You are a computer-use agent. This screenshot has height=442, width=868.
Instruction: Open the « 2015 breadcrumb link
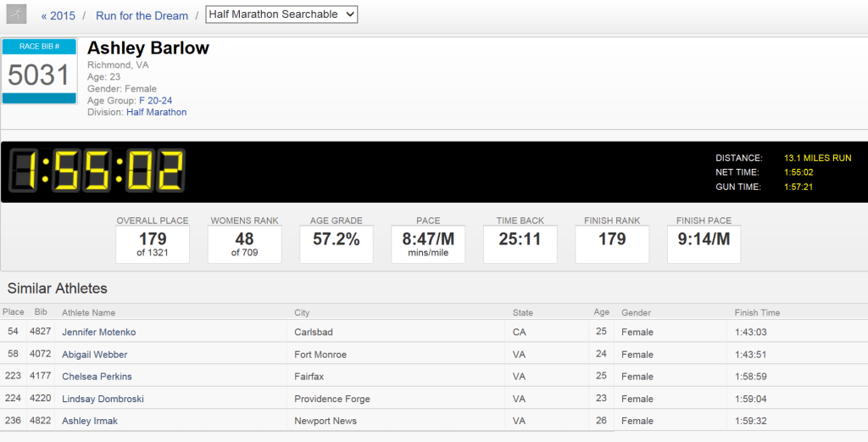click(58, 15)
